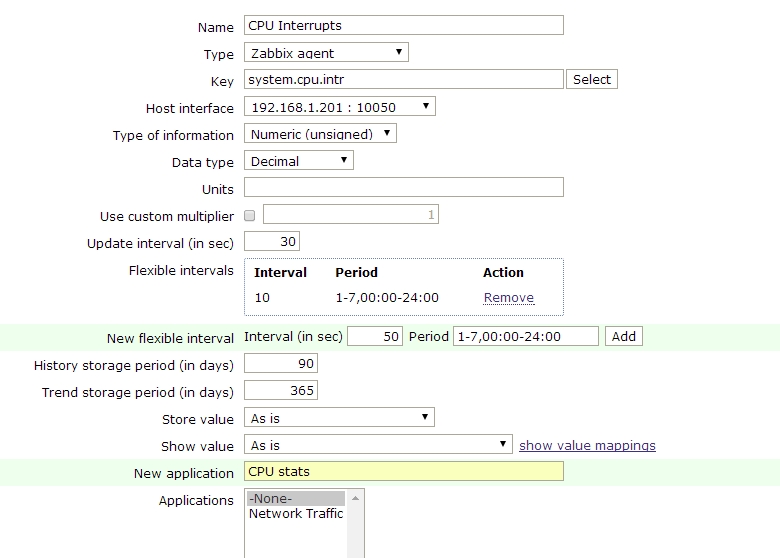Screen dimensions: 780x558
Task: Click the Action column header in Flexible intervals
Action: click(503, 272)
